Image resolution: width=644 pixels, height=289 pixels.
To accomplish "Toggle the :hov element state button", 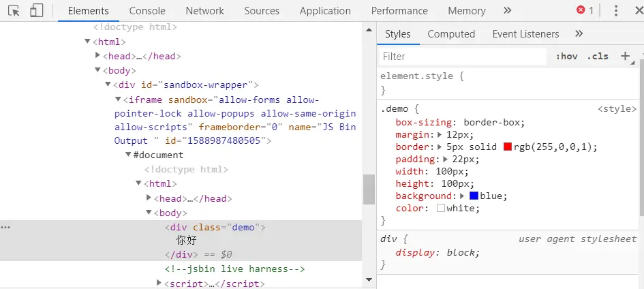I will (566, 57).
